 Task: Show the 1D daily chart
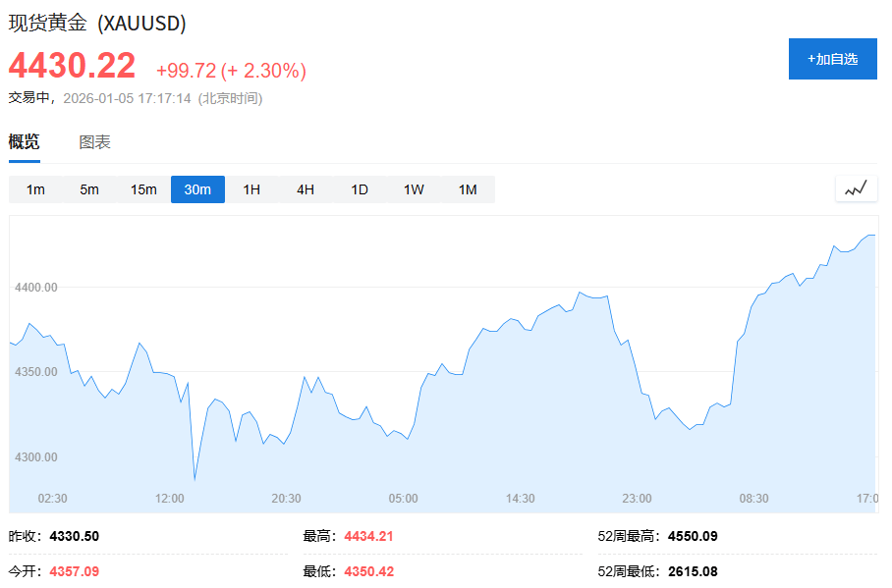(360, 189)
